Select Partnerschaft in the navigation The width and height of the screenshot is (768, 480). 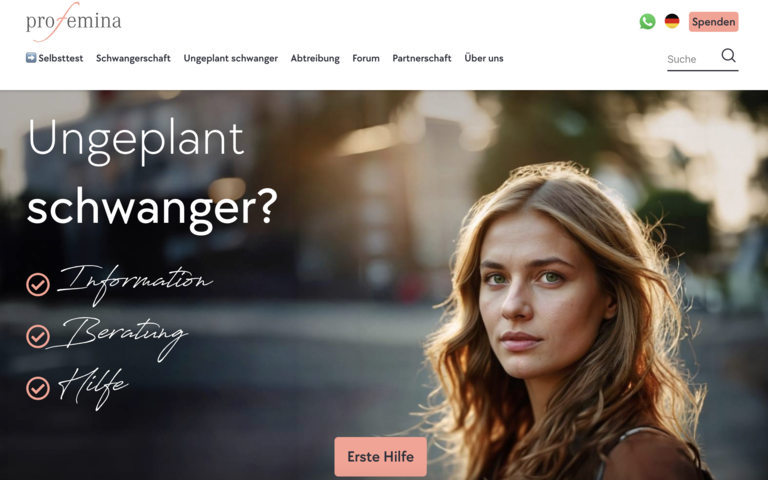click(422, 58)
